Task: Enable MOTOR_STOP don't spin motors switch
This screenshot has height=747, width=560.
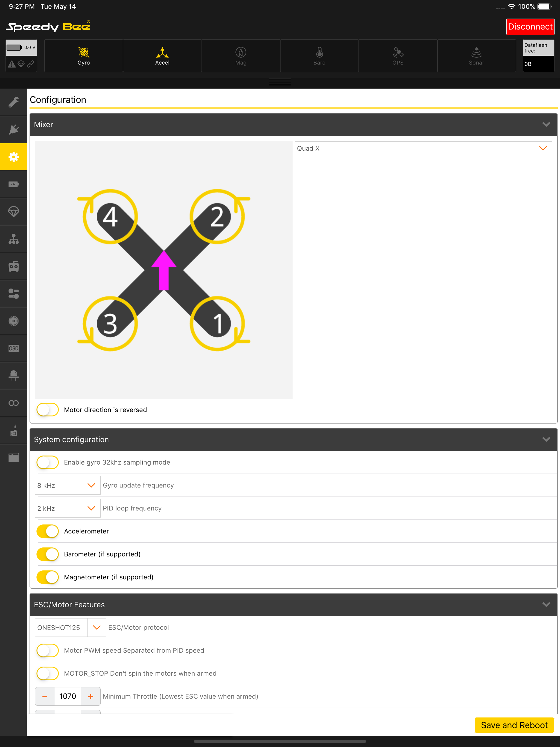Action: 48,673
